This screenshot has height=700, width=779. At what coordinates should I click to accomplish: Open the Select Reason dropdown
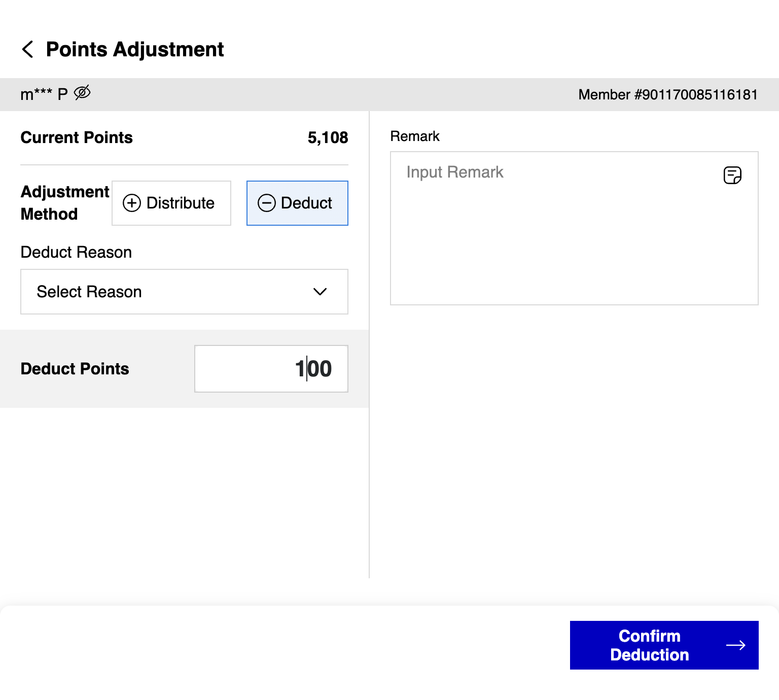[x=184, y=292]
